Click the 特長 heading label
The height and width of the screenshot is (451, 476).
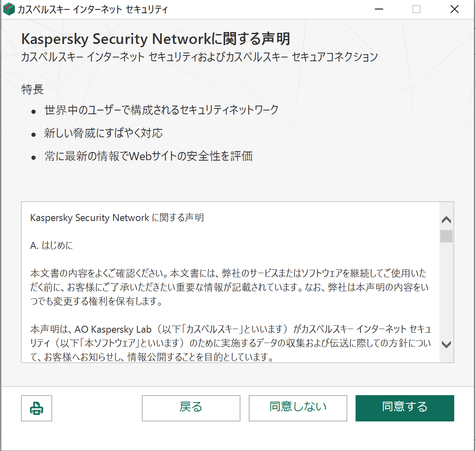pyautogui.click(x=32, y=90)
